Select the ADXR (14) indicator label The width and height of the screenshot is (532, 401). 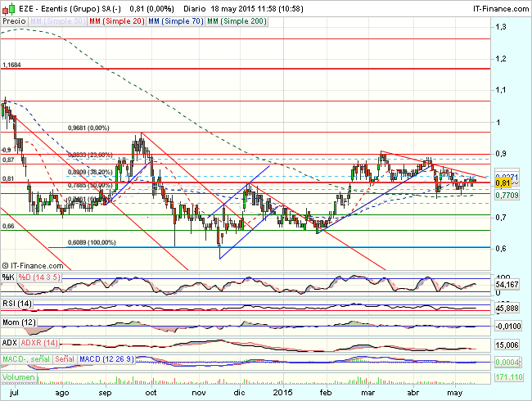(x=39, y=343)
